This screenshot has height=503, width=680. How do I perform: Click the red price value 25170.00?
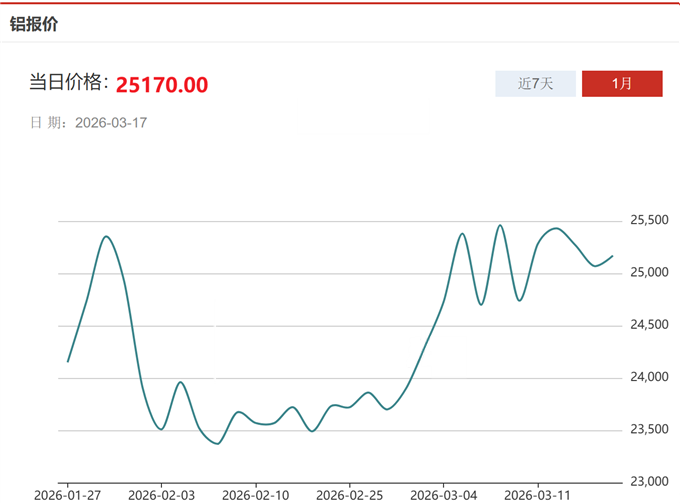[162, 85]
